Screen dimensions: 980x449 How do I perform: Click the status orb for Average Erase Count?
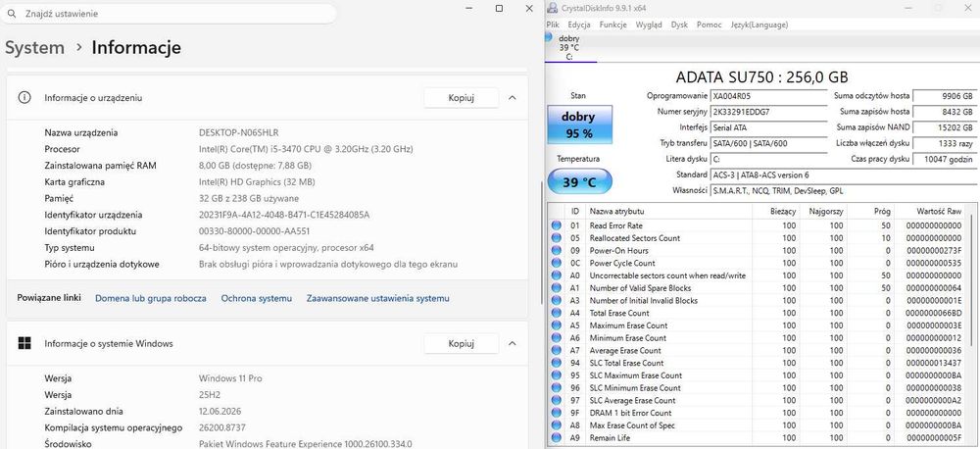[x=557, y=351]
